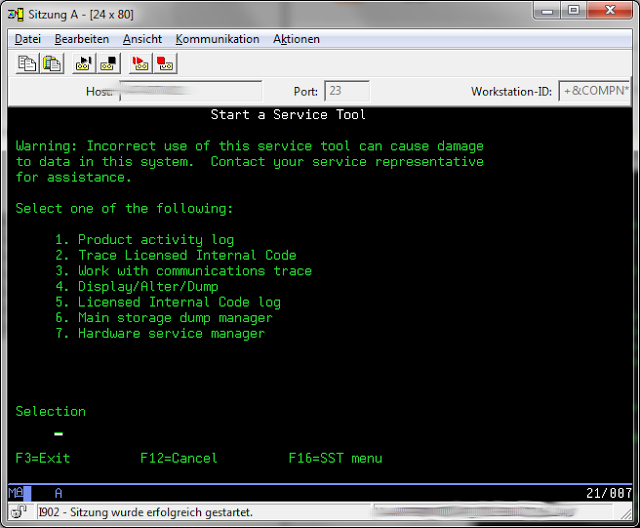Open the Datei menu
This screenshot has width=640, height=528.
coord(28,39)
